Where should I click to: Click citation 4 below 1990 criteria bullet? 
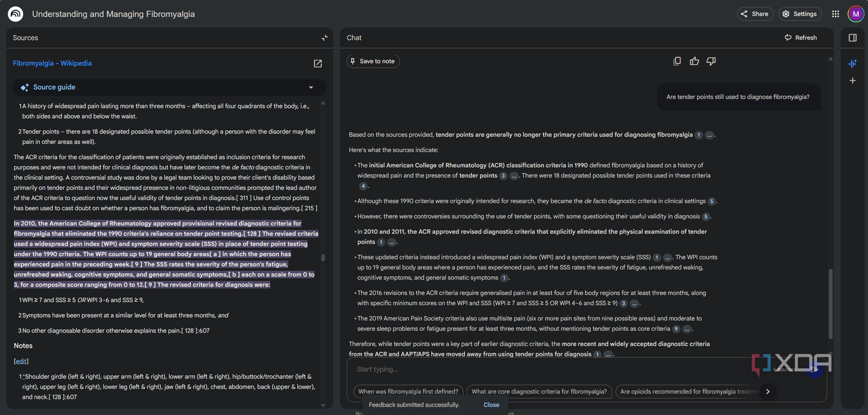[363, 186]
